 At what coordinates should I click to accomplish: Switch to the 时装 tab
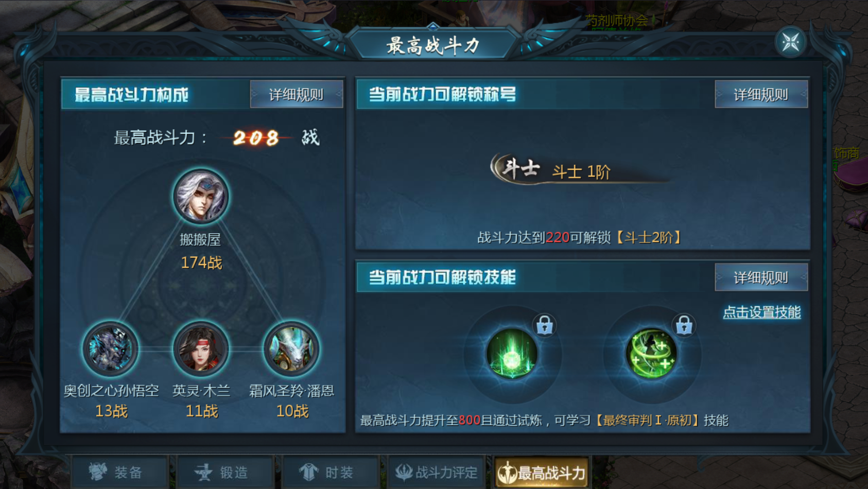(331, 472)
